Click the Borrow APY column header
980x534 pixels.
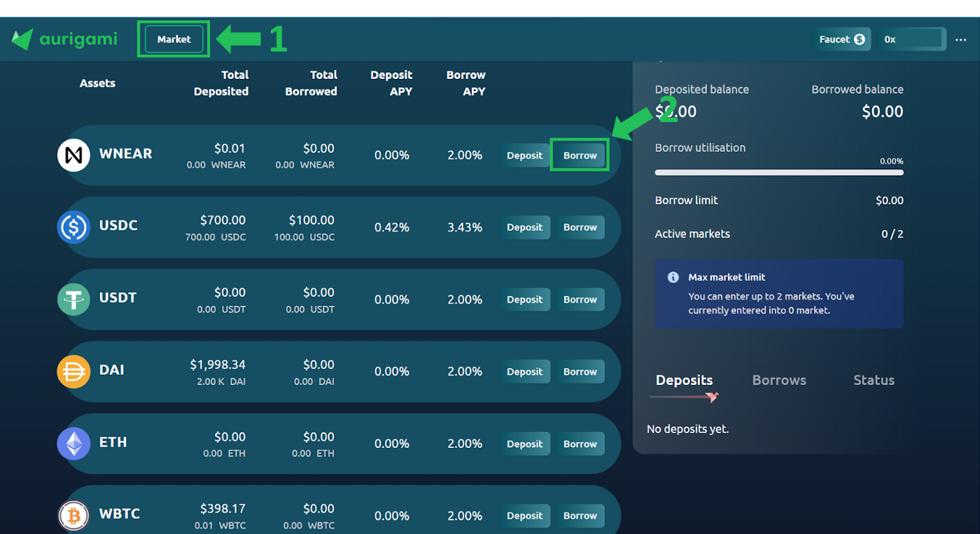pyautogui.click(x=465, y=83)
